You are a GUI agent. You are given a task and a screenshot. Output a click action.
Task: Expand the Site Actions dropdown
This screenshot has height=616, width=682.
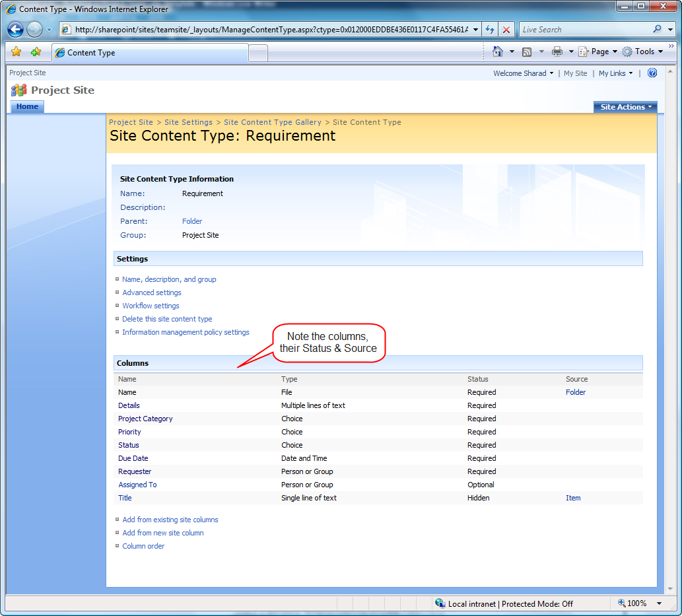625,107
